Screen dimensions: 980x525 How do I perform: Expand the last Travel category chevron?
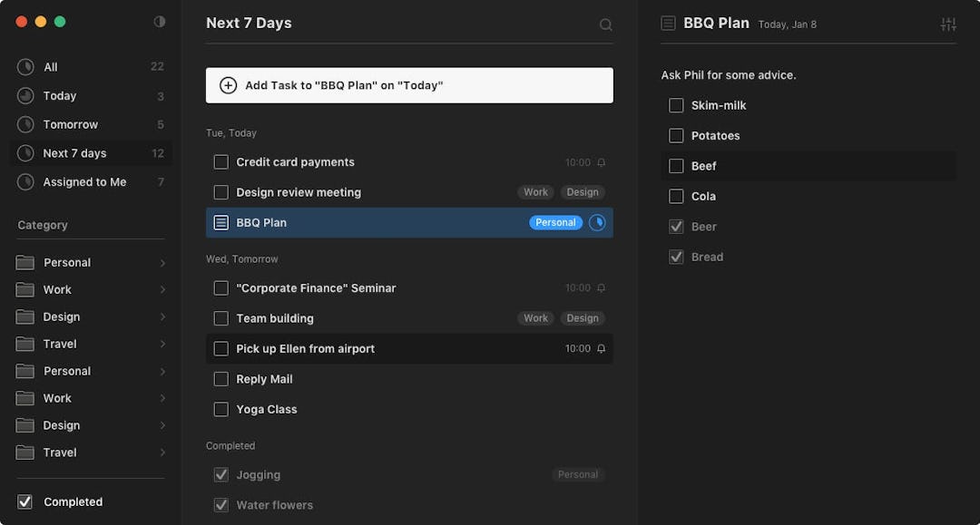coord(162,452)
